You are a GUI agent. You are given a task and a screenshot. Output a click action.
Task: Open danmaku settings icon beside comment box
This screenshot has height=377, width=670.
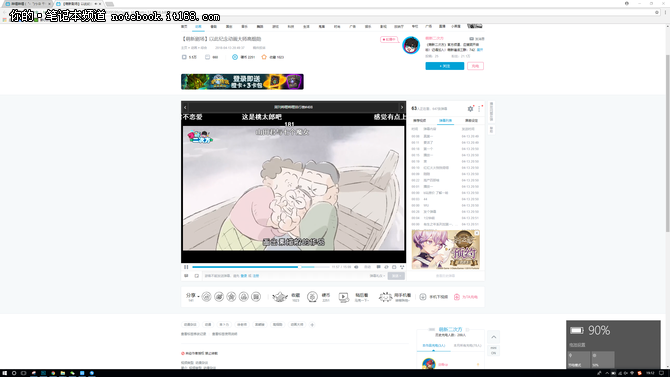tap(186, 276)
